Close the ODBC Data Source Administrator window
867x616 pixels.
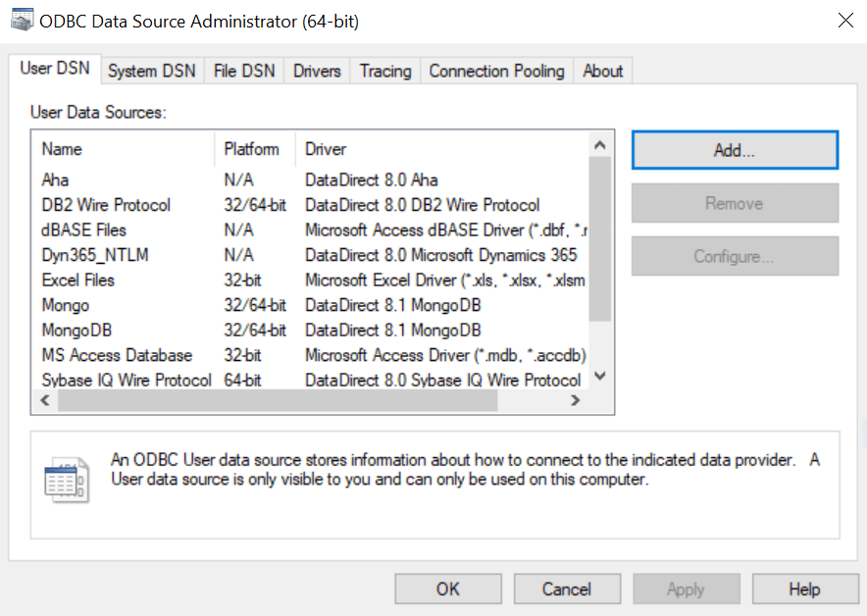(x=844, y=20)
